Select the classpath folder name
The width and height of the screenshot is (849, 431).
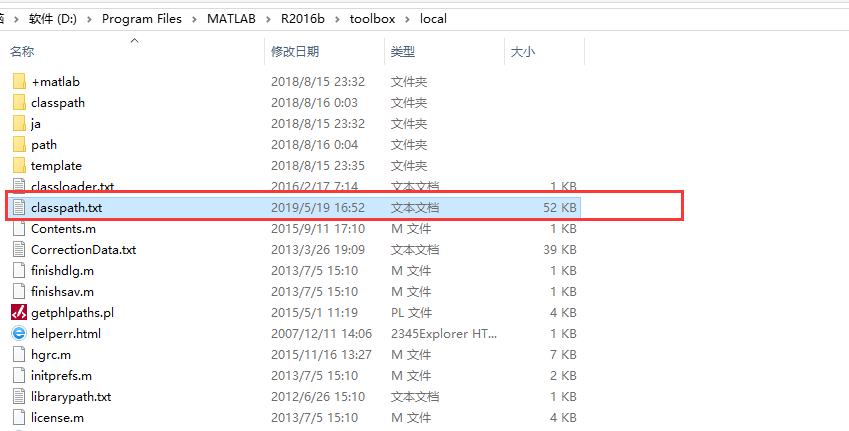pyautogui.click(x=58, y=103)
